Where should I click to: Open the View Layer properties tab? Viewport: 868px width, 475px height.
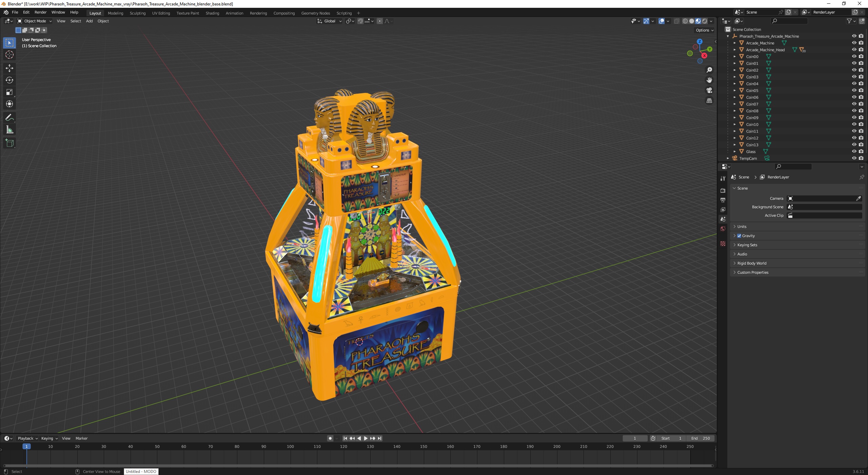pos(723,210)
